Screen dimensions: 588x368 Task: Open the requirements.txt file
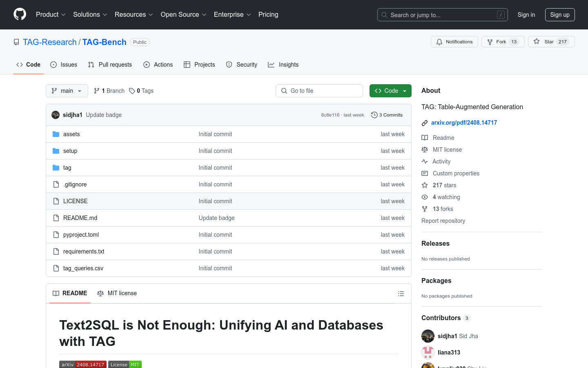click(84, 251)
